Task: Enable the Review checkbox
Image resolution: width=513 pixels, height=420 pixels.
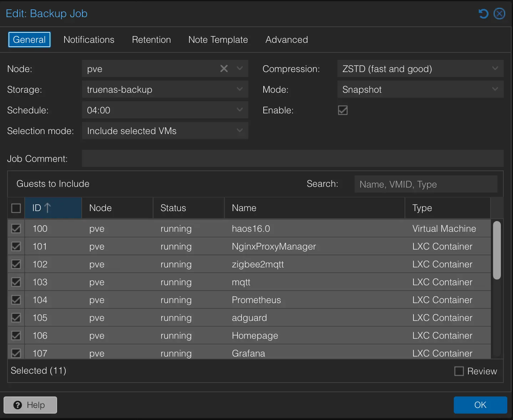Action: pyautogui.click(x=459, y=371)
